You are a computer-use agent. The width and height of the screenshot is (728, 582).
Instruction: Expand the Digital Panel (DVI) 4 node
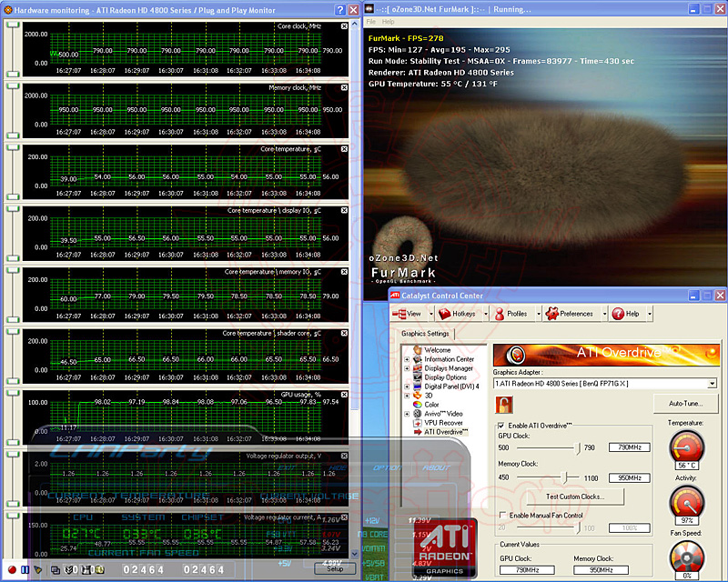click(x=407, y=386)
